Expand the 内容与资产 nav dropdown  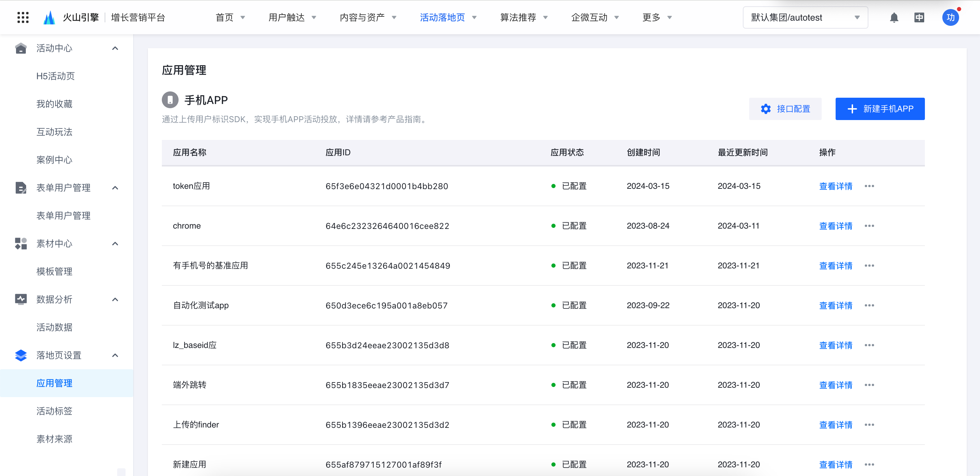[394, 17]
